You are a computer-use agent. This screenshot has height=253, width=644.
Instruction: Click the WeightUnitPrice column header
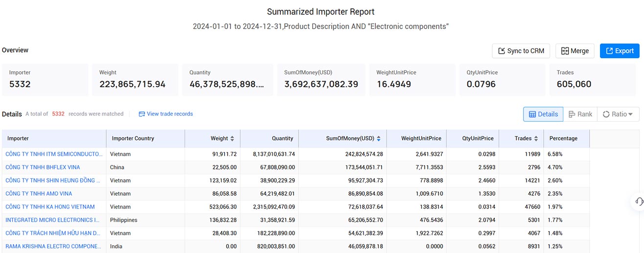416,138
